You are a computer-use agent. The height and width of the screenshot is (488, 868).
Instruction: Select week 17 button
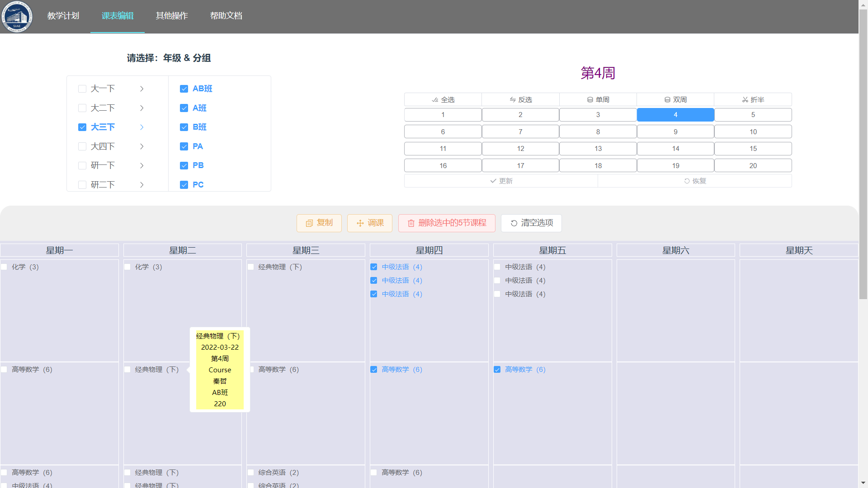tap(521, 166)
